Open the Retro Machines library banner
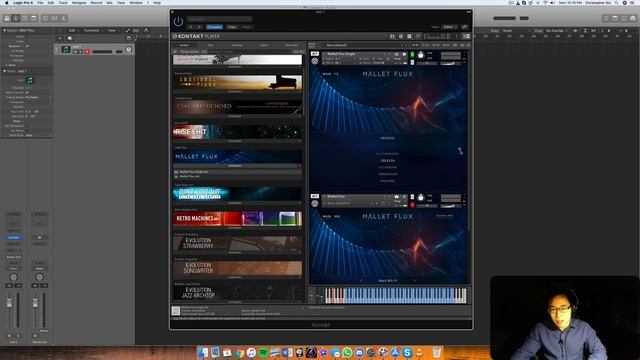This screenshot has height=360, width=640. click(x=238, y=218)
